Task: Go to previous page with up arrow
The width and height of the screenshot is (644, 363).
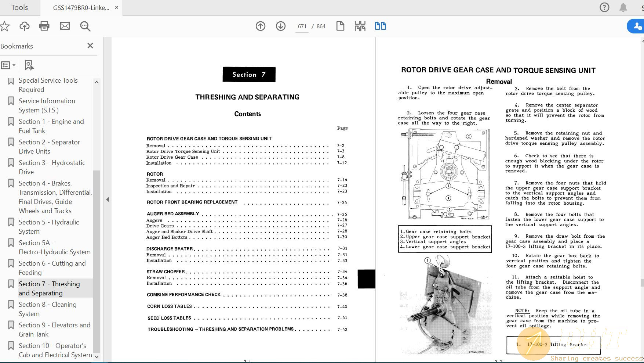Action: pos(261,26)
